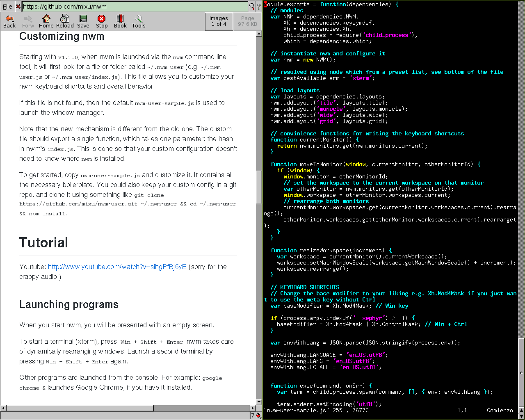
Task: Click the 'Tutorial' heading
Action: click(x=43, y=242)
